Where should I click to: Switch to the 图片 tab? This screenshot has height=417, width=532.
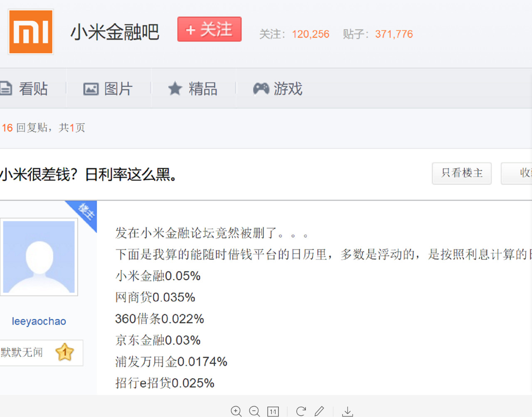(x=108, y=89)
